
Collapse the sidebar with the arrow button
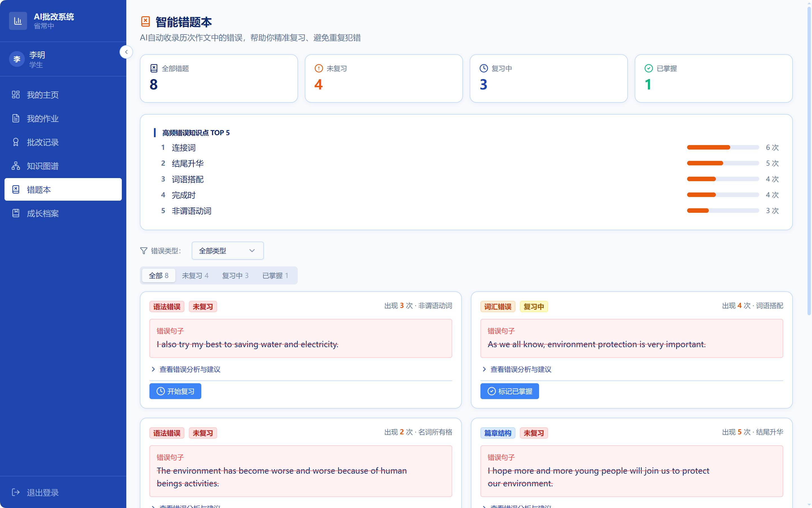click(126, 52)
